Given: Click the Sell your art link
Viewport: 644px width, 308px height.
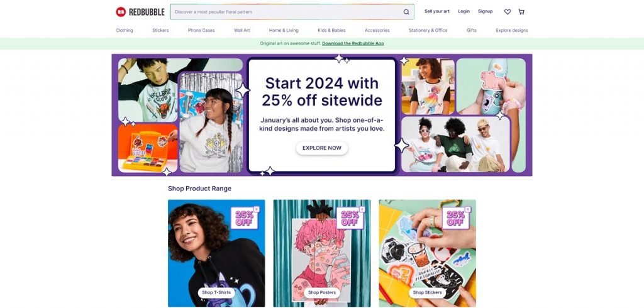Looking at the screenshot, I should [x=437, y=11].
